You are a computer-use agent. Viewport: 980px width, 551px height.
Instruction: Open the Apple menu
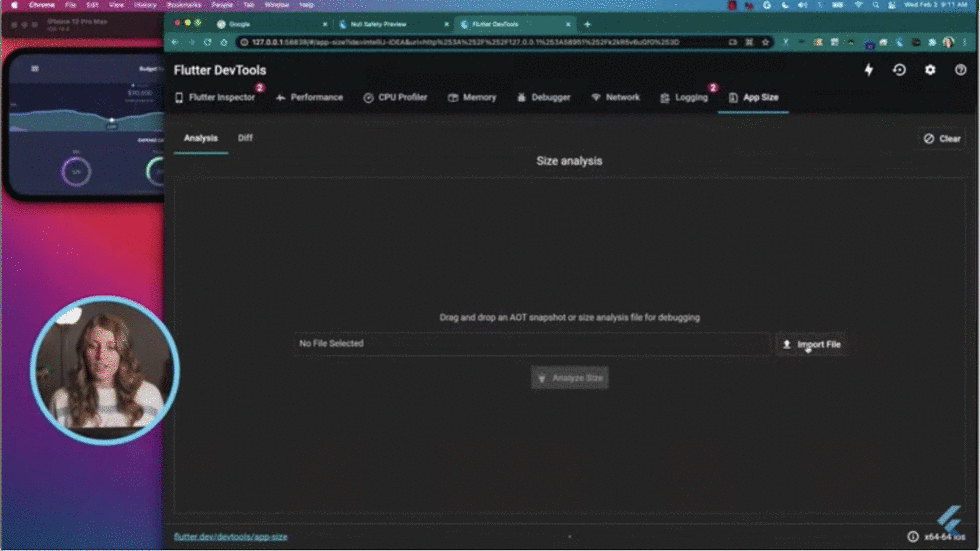[14, 5]
